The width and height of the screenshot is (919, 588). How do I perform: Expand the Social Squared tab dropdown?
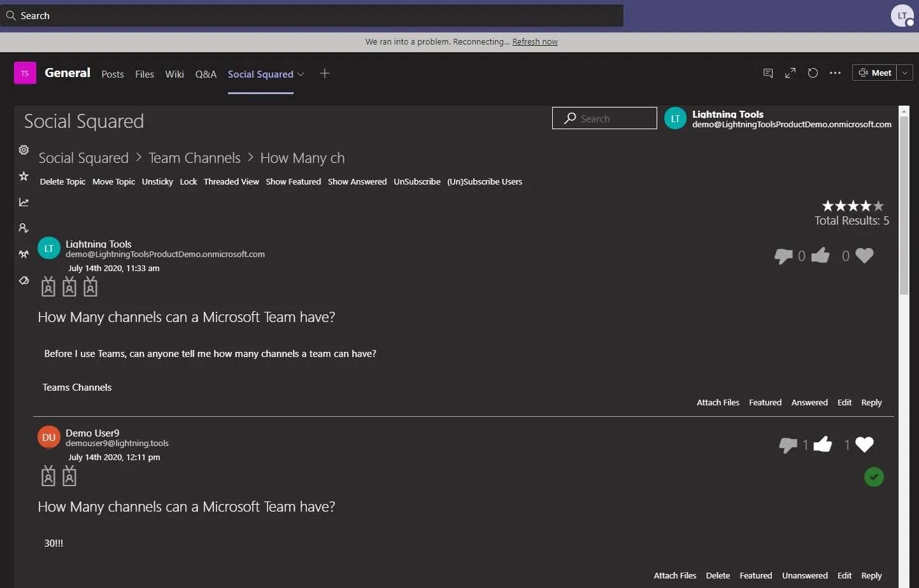[301, 74]
